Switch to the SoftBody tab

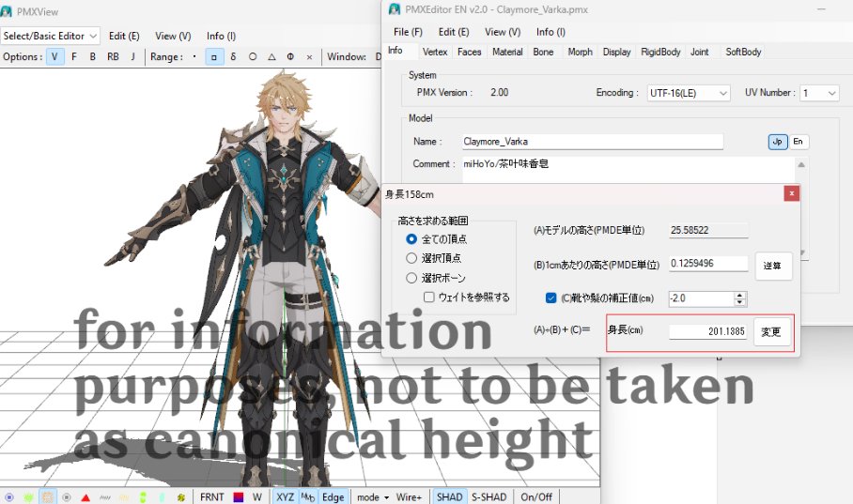click(743, 52)
